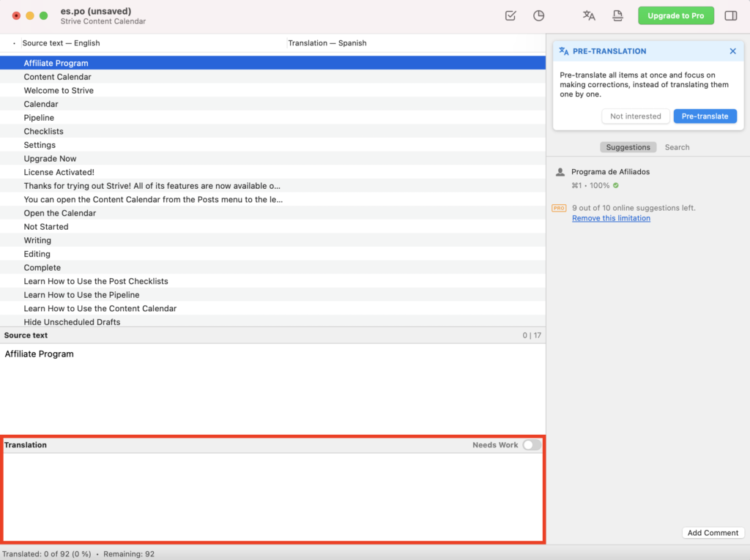The image size is (750, 560).
Task: Click the Pre-translate button
Action: 705,116
